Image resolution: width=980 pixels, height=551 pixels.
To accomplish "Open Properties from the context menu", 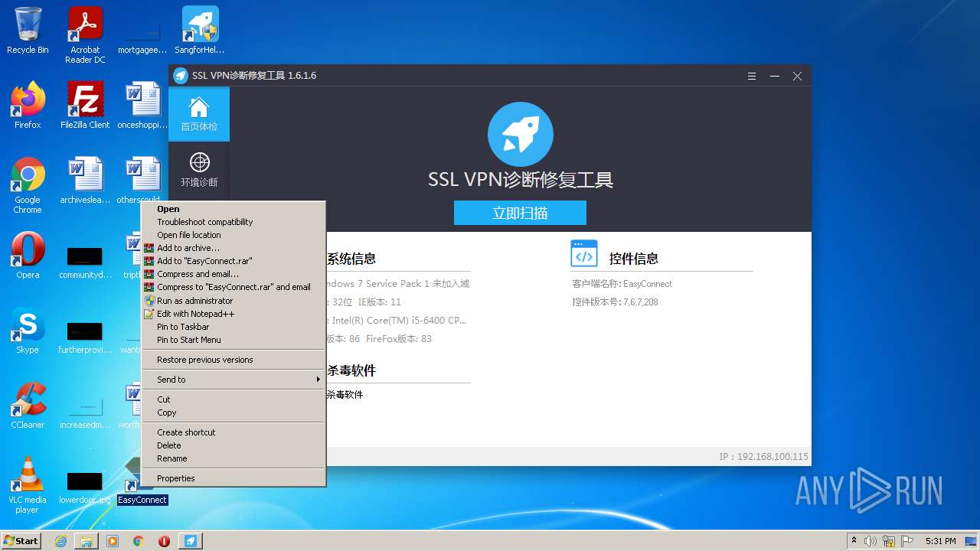I will 234,478.
